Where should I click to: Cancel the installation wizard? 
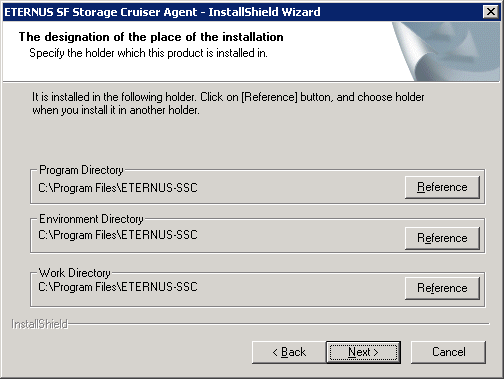point(448,352)
